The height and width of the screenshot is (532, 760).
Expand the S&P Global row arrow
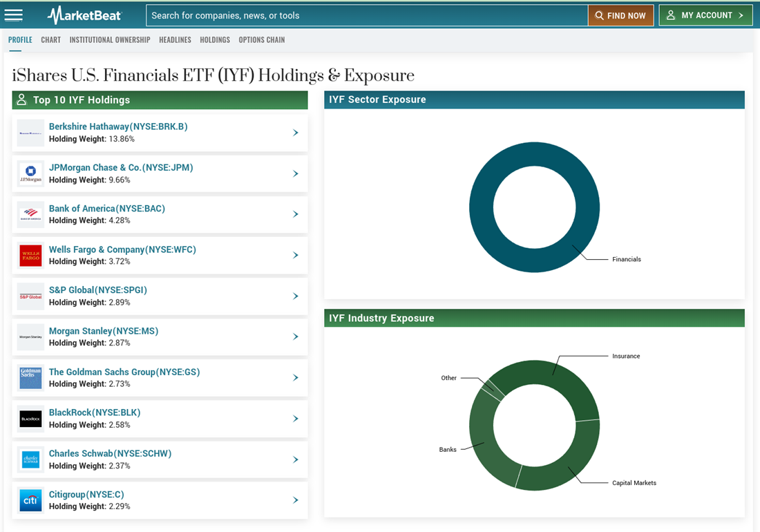click(295, 296)
